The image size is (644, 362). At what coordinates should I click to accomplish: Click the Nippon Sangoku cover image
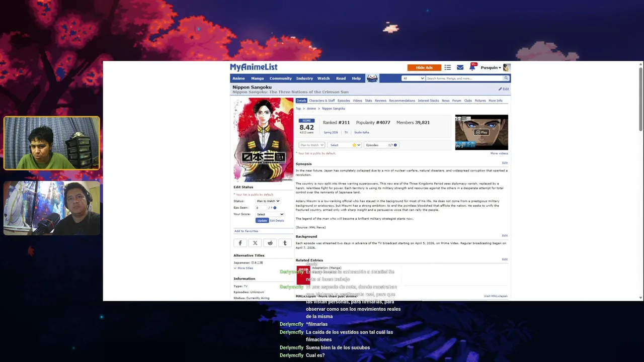(x=263, y=140)
